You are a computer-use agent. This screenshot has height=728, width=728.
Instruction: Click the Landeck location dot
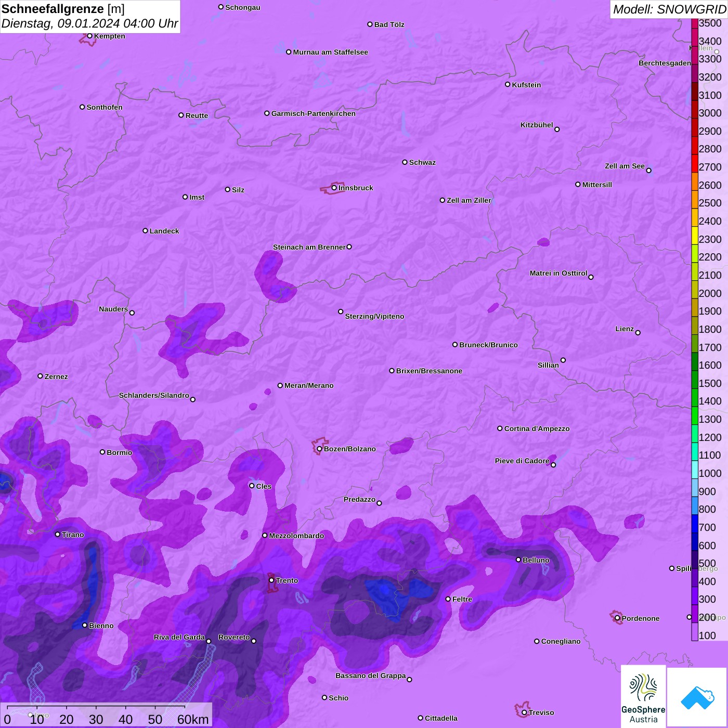pos(145,230)
